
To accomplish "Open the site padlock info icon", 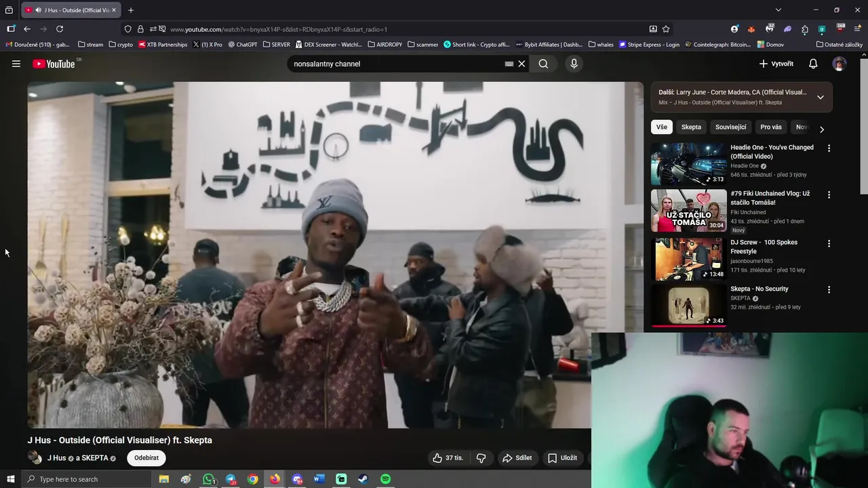I will click(x=140, y=29).
